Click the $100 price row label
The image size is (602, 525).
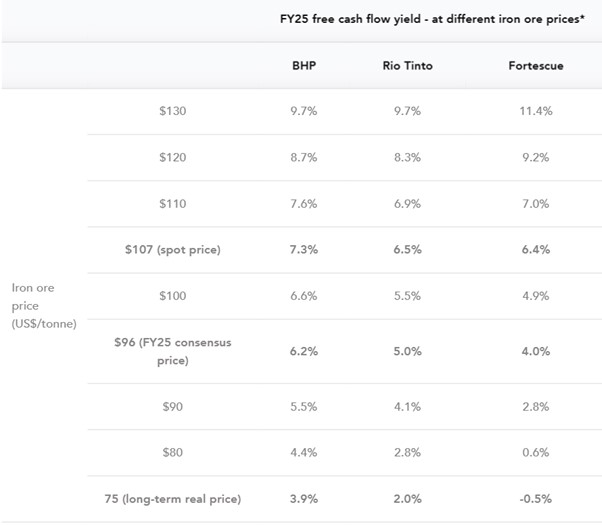[173, 296]
